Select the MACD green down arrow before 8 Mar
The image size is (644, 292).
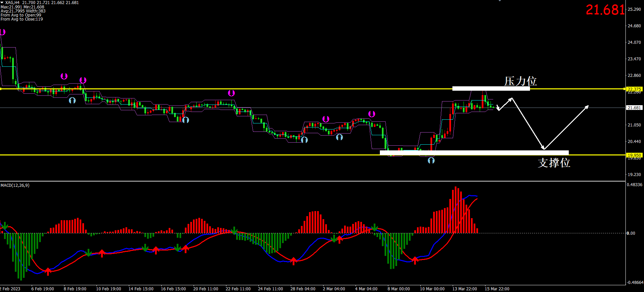click(374, 228)
